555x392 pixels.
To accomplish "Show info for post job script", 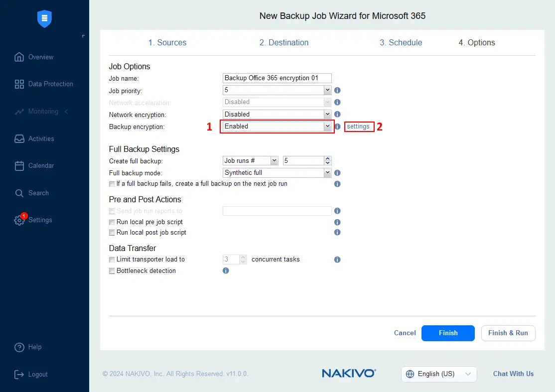I will tap(337, 233).
